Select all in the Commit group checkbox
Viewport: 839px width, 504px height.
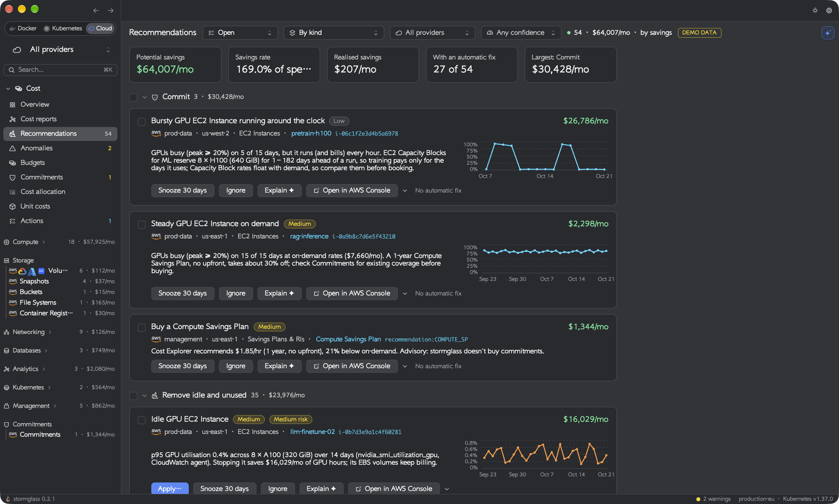(133, 97)
